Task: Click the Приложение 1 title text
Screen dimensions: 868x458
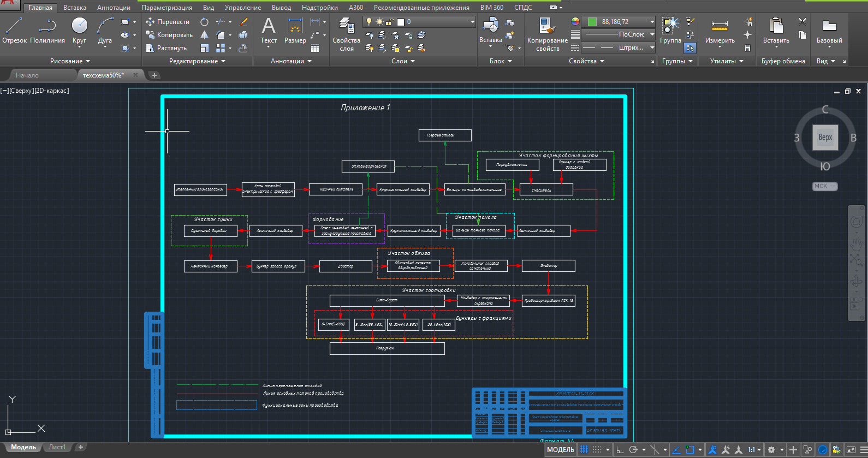Action: (x=365, y=108)
